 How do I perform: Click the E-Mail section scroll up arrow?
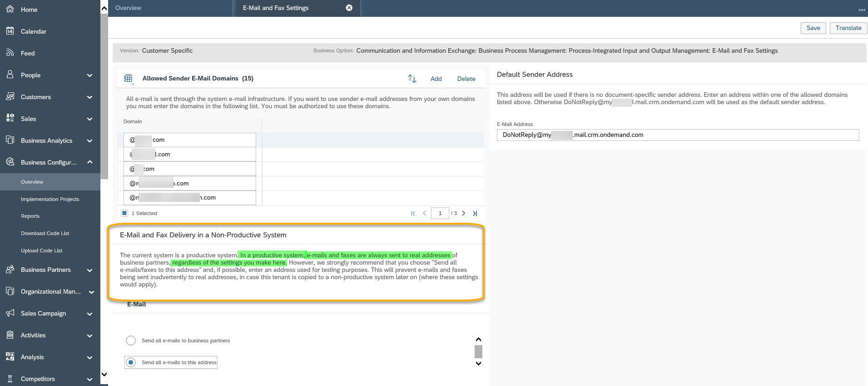click(478, 340)
